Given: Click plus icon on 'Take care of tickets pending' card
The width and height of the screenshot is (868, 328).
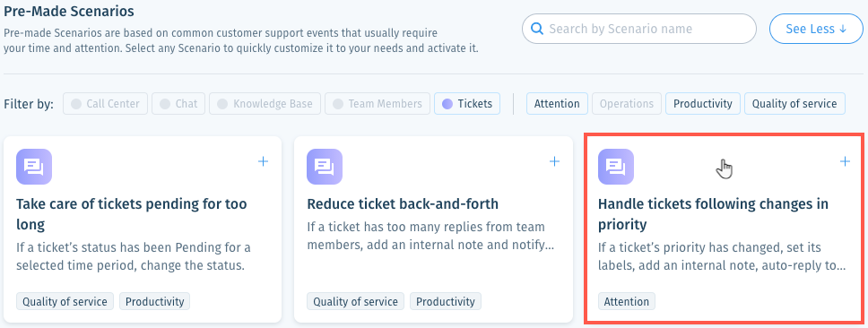Looking at the screenshot, I should pyautogui.click(x=263, y=161).
